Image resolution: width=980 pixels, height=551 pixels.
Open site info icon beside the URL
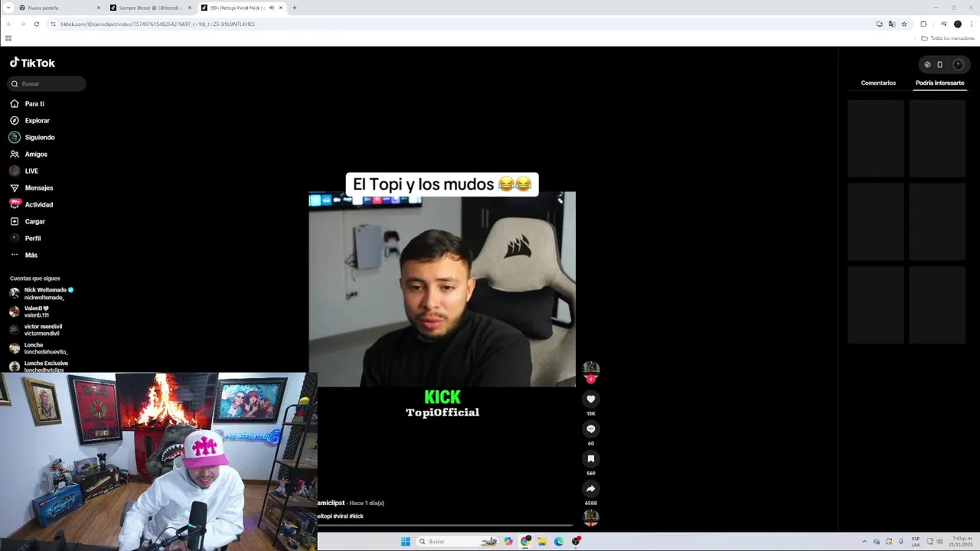click(53, 24)
